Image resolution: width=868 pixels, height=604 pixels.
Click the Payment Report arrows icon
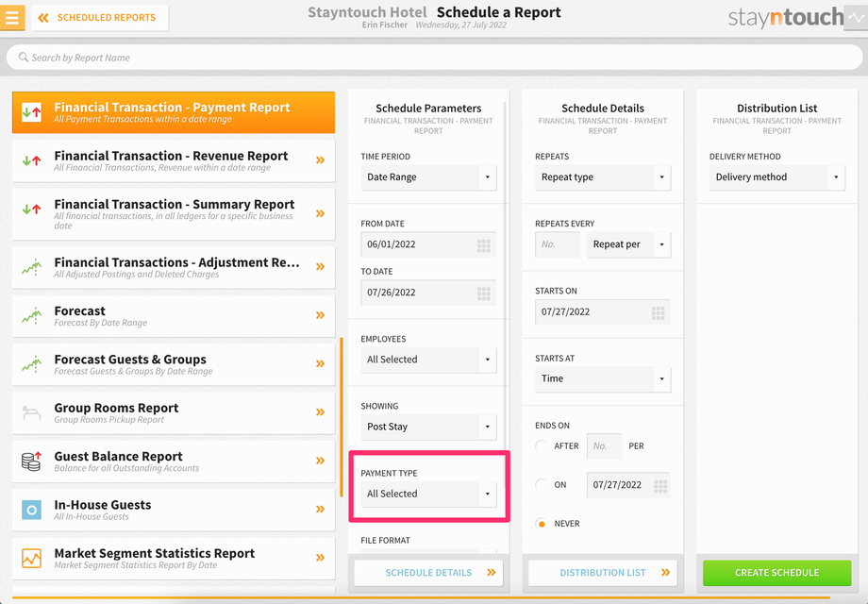pyautogui.click(x=31, y=112)
